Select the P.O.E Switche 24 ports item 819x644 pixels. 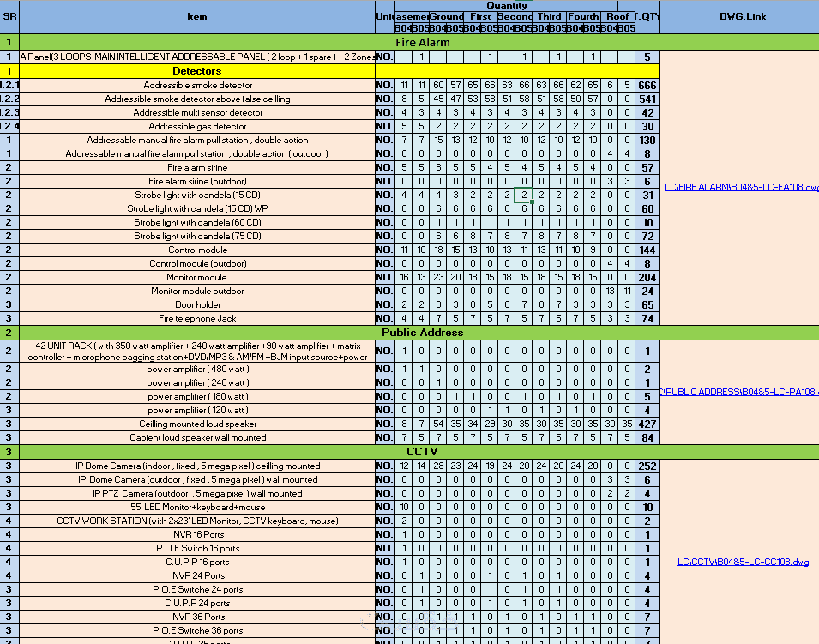point(197,589)
